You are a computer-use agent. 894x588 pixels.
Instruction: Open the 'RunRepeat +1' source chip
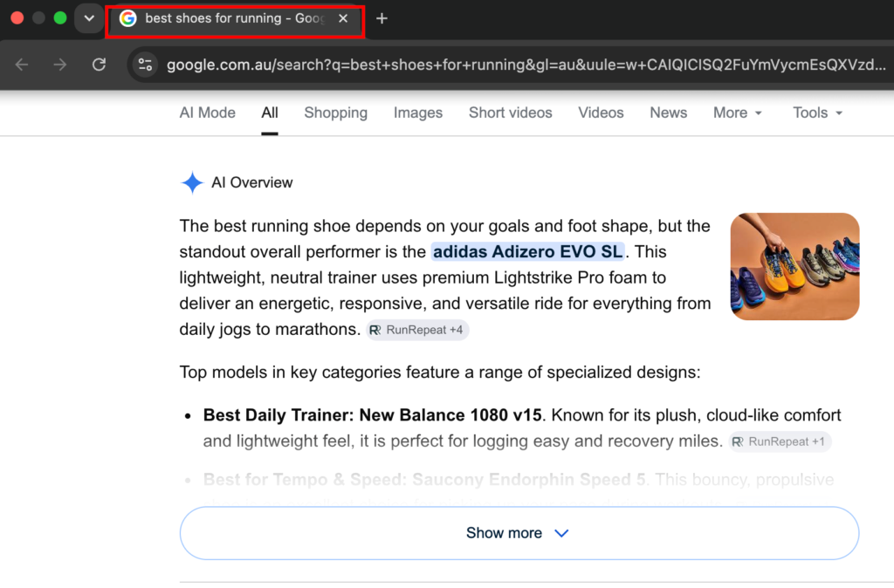[780, 441]
